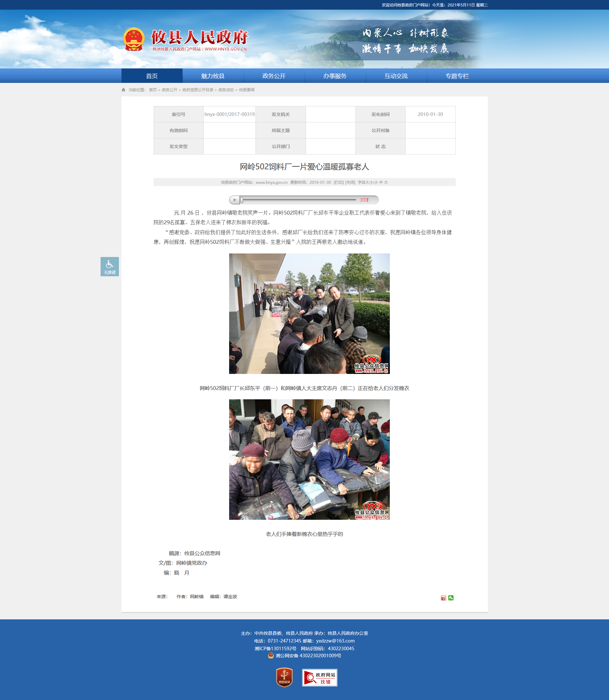Select 互动交流 in navigation bar
This screenshot has width=609, height=700.
(396, 76)
